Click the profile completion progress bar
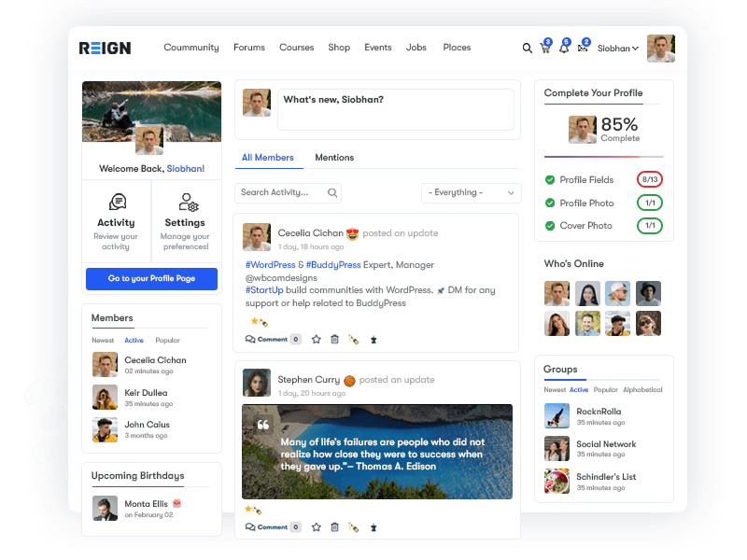Image resolution: width=747 pixels, height=560 pixels. [x=603, y=157]
